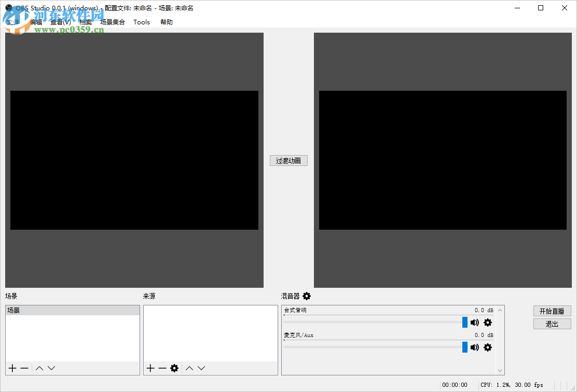Click the right program output canvas

click(x=443, y=160)
